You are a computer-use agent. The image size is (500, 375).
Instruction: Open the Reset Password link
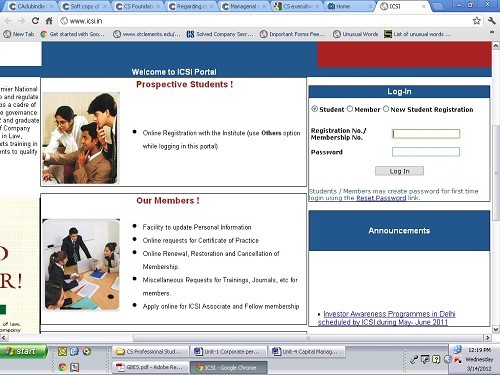[x=381, y=198]
